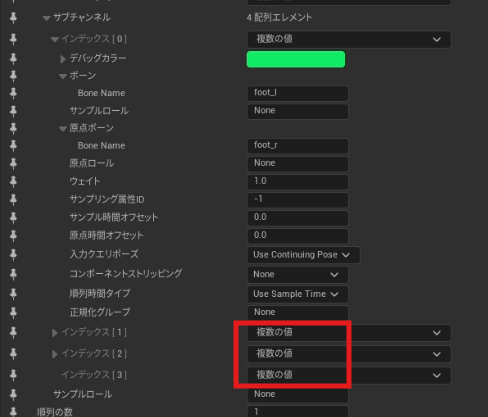Pin the 入力クエリポーズ property
Screen dimensions: 488x417
[x=13, y=255]
